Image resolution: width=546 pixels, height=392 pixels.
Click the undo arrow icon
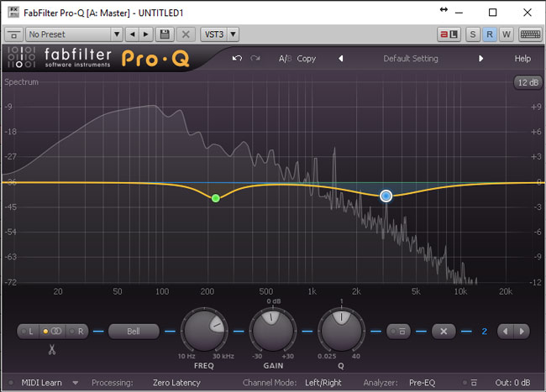[237, 59]
